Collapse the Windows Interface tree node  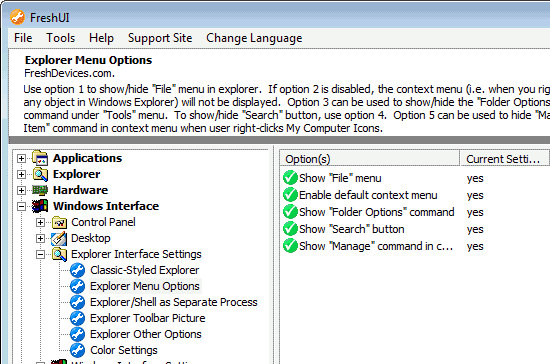click(21, 206)
